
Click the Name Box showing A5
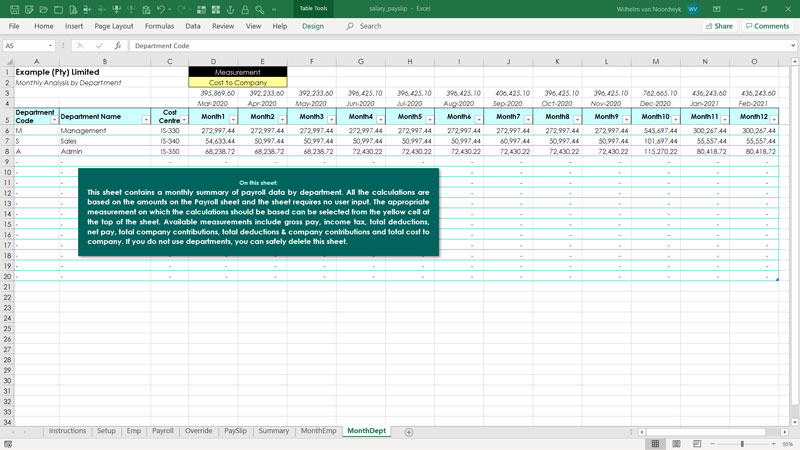(x=24, y=45)
